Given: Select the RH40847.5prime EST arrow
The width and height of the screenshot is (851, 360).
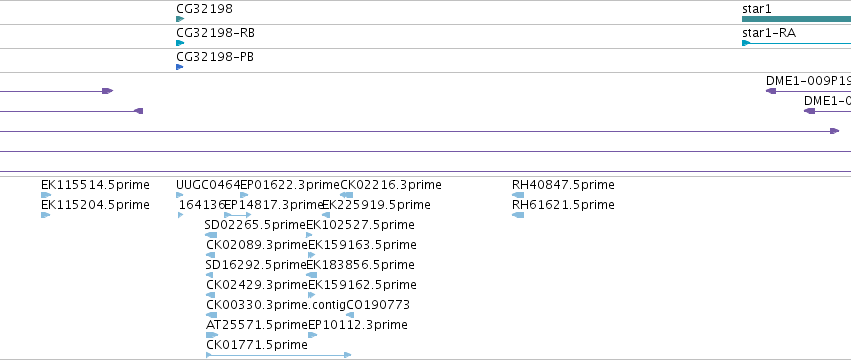Looking at the screenshot, I should (x=518, y=195).
